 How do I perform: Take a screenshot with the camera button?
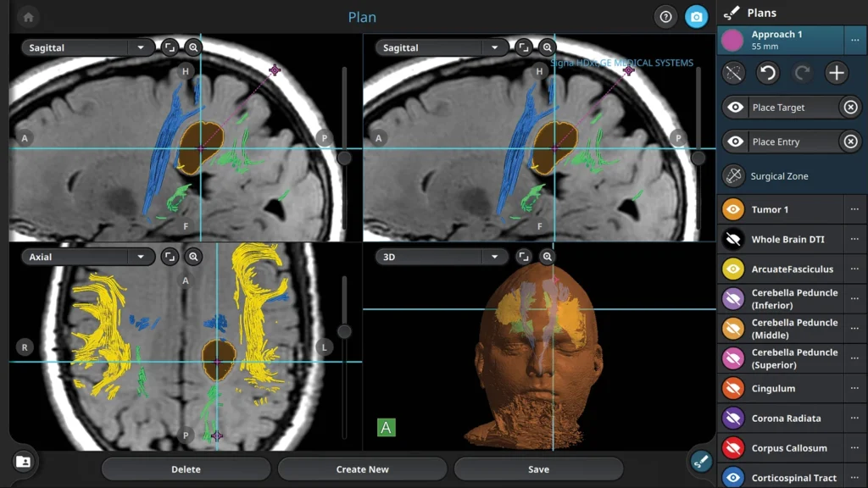pos(696,17)
